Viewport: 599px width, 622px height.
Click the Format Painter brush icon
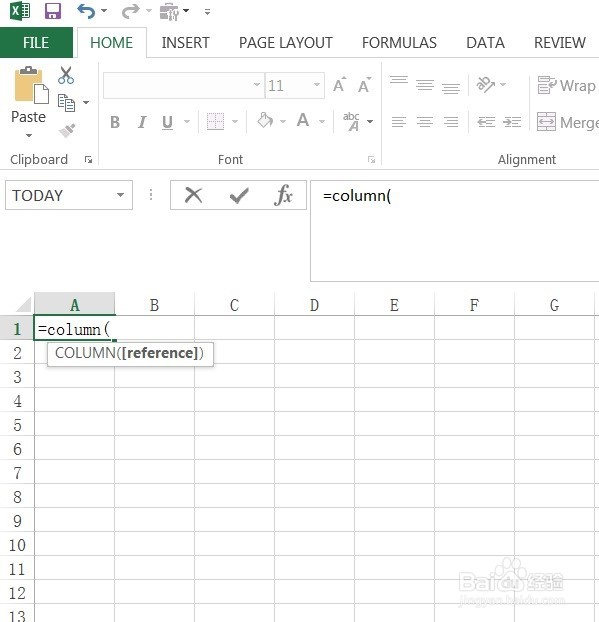point(67,131)
